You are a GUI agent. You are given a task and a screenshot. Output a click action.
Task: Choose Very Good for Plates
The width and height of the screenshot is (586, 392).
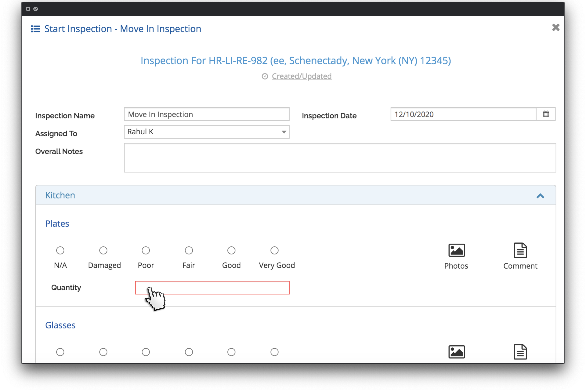point(274,250)
